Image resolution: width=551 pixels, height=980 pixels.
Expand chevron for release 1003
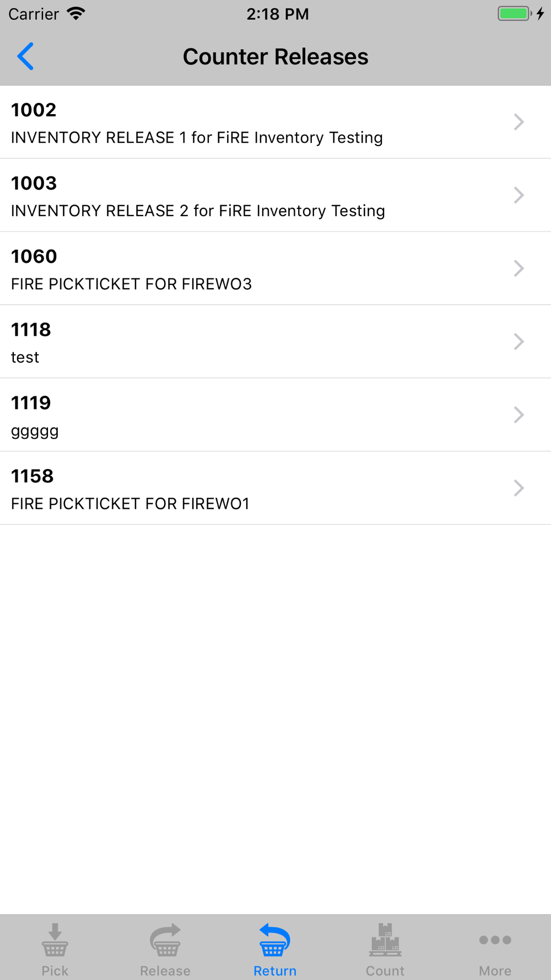pyautogui.click(x=518, y=195)
